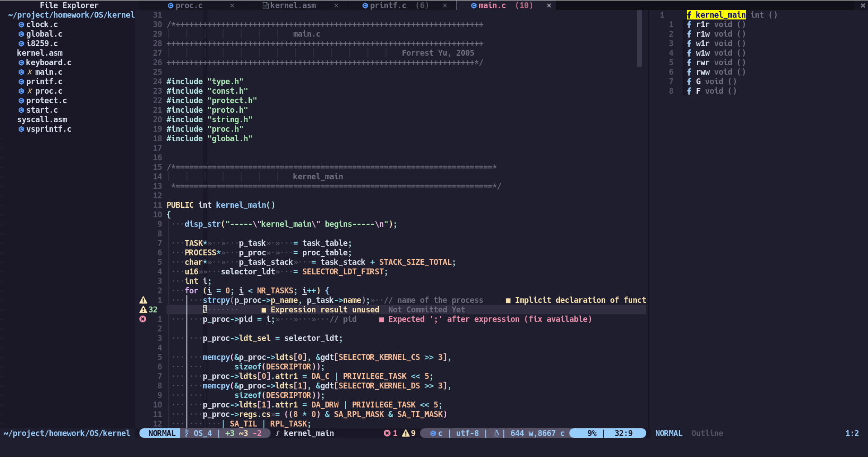
Task: Click the function icon beside r1r in Outline
Action: point(689,24)
